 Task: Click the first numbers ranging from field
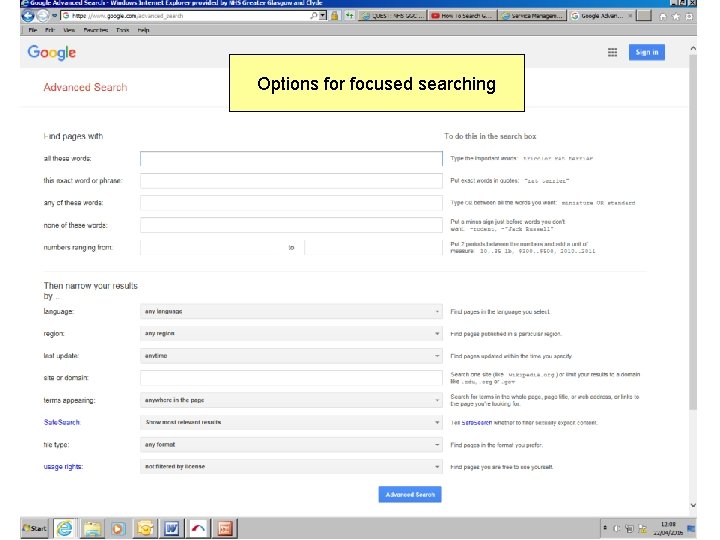click(x=213, y=248)
